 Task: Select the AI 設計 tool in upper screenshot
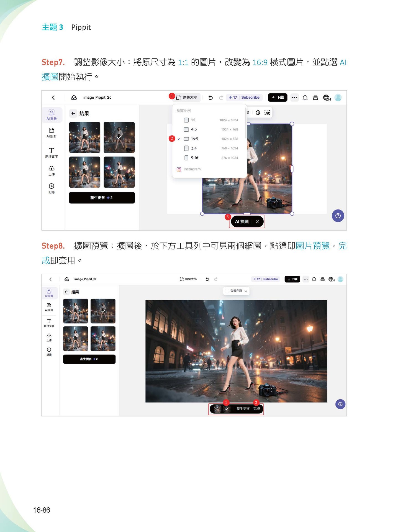(x=52, y=132)
